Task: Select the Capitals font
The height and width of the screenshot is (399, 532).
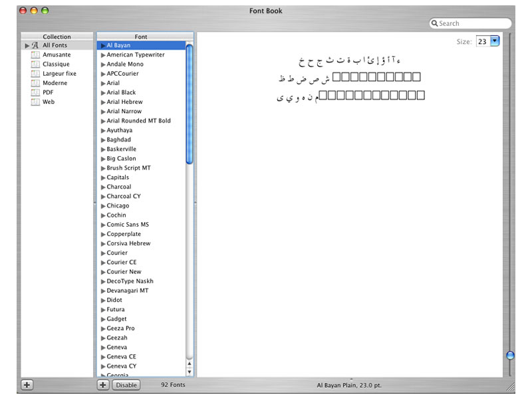Action: (x=118, y=178)
